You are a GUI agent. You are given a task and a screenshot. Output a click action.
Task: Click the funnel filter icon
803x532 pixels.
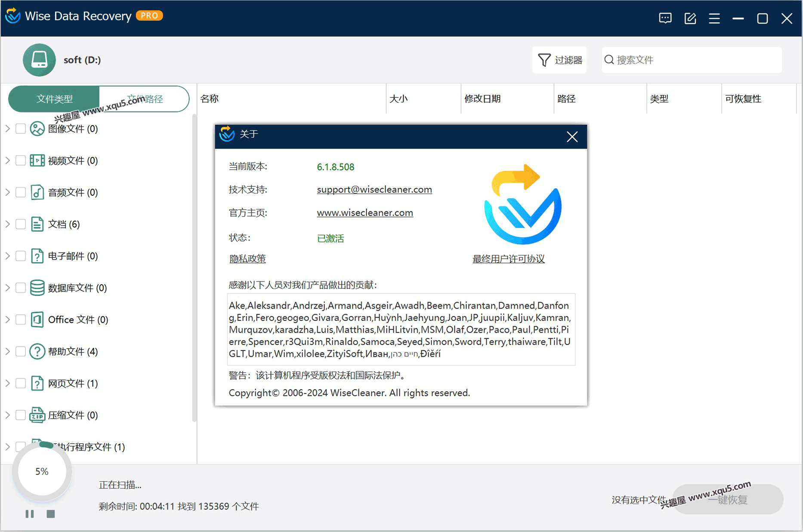[544, 60]
